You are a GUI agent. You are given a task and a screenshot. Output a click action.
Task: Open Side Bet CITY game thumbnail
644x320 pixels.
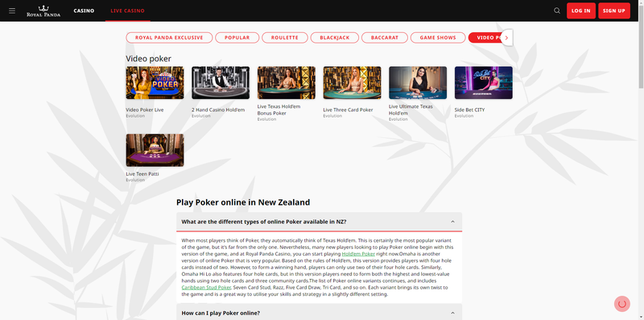484,83
